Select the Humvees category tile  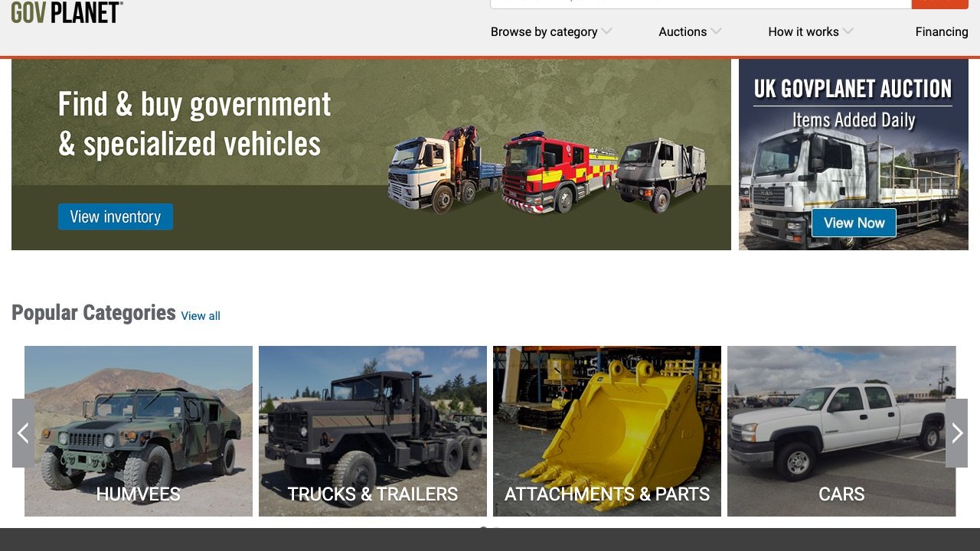point(139,431)
